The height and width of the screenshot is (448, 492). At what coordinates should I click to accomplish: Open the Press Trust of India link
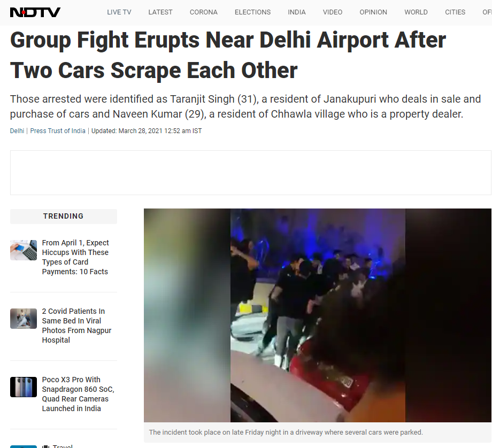click(x=58, y=131)
